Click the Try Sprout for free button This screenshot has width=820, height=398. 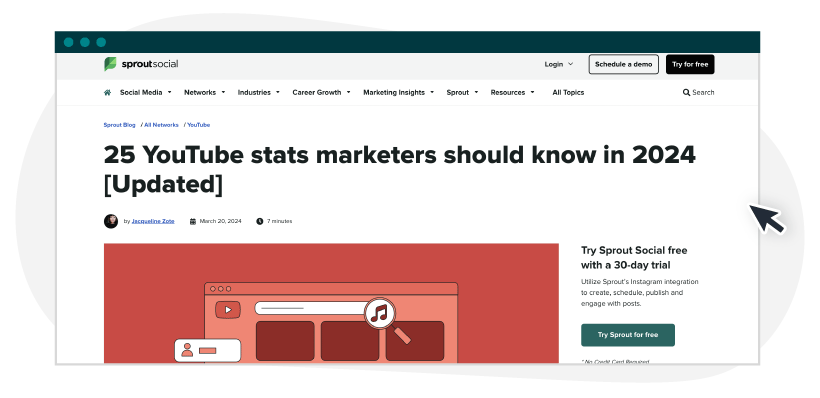point(628,335)
